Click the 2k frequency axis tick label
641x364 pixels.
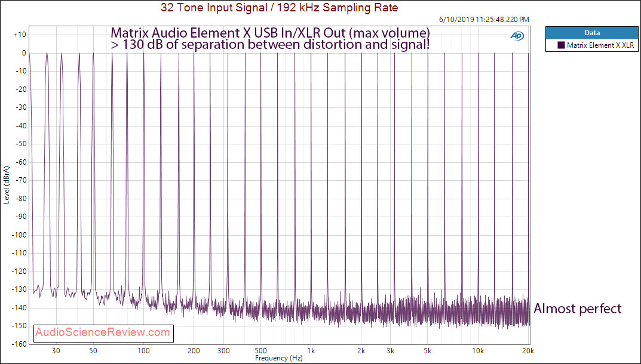pos(361,350)
